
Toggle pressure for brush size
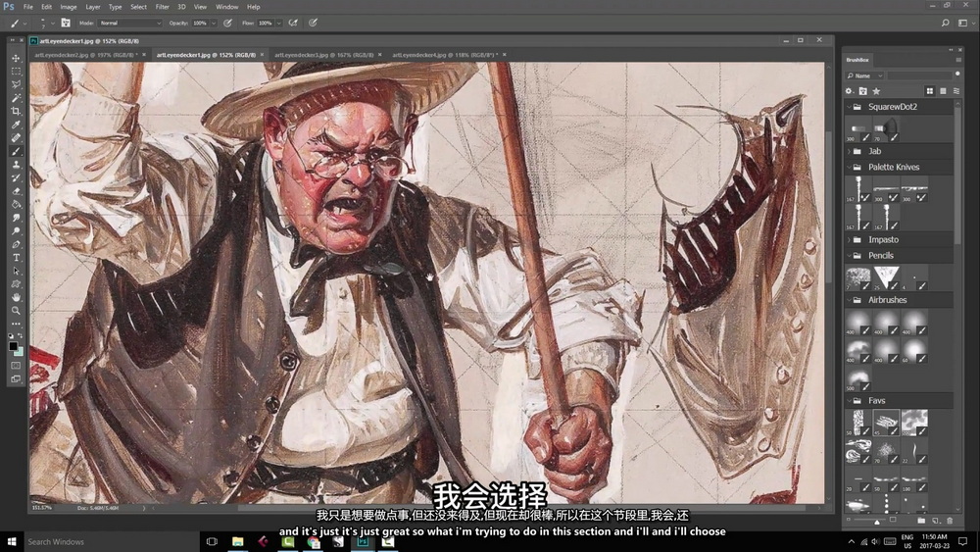313,24
